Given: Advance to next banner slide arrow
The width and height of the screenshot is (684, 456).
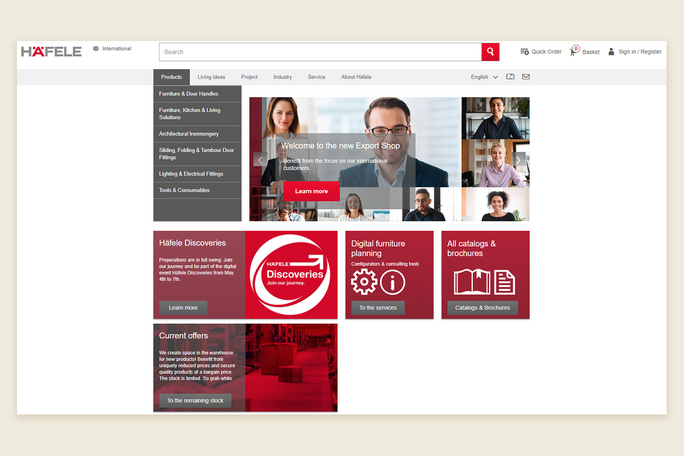Looking at the screenshot, I should [518, 159].
